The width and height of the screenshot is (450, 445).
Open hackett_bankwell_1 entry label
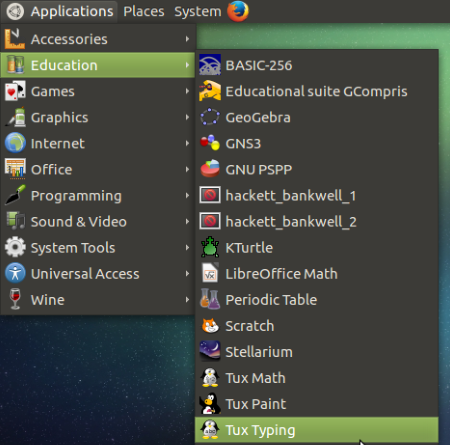[x=291, y=196]
